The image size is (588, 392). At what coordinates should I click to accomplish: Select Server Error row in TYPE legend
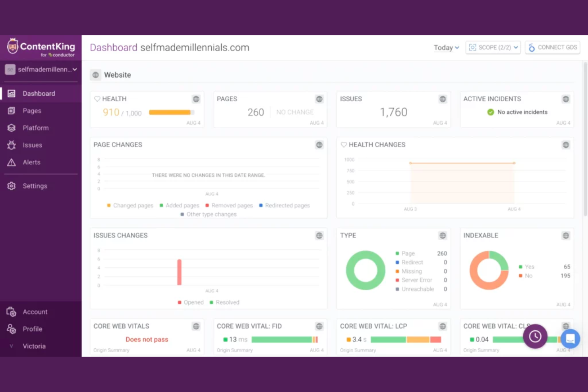(x=421, y=280)
